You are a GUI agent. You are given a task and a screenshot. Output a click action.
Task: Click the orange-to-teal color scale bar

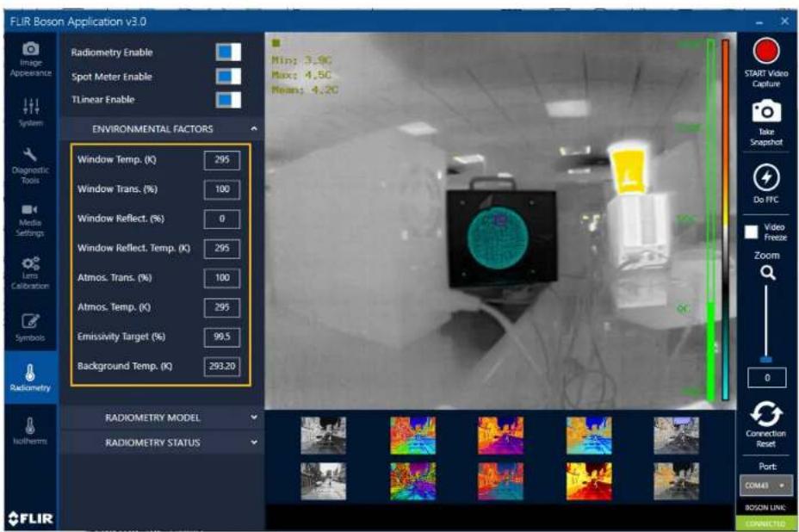pos(725,220)
